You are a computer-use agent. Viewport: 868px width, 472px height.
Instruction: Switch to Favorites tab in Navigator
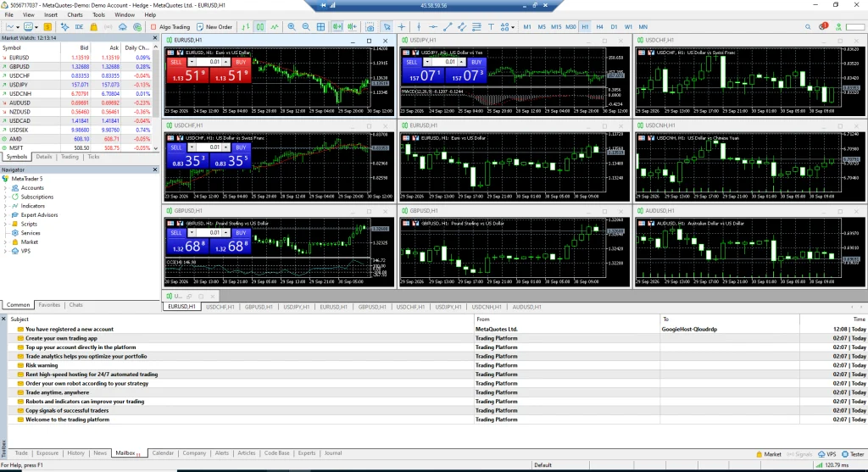[49, 305]
